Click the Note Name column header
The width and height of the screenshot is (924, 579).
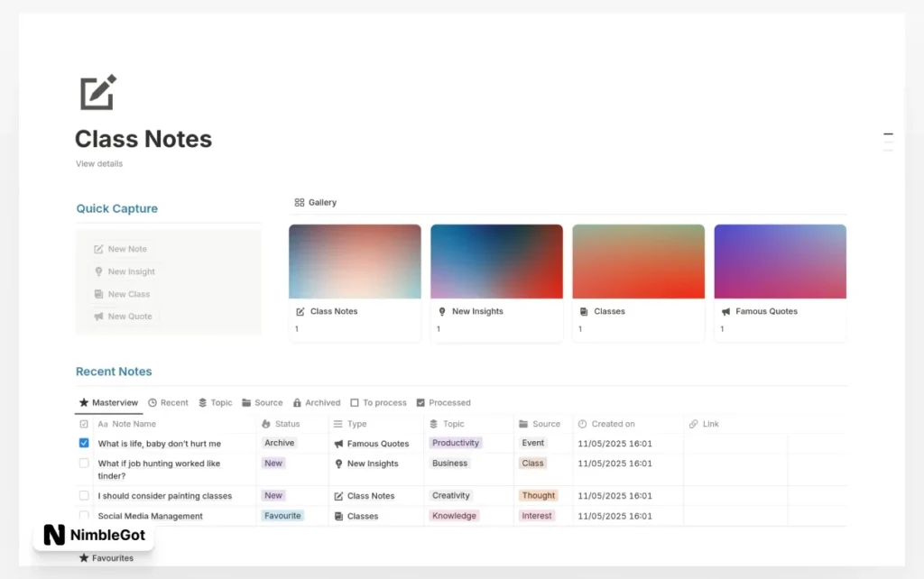pos(126,424)
